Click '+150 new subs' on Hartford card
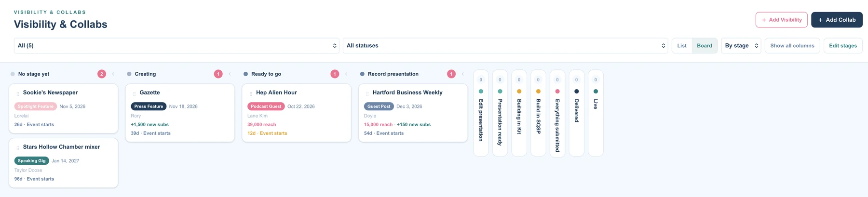This screenshot has height=197, width=868. (414, 125)
